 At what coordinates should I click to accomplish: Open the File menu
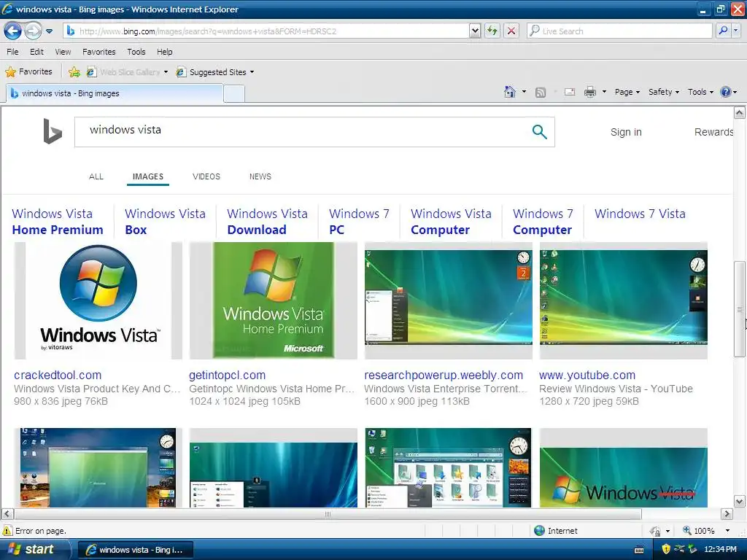(x=13, y=52)
